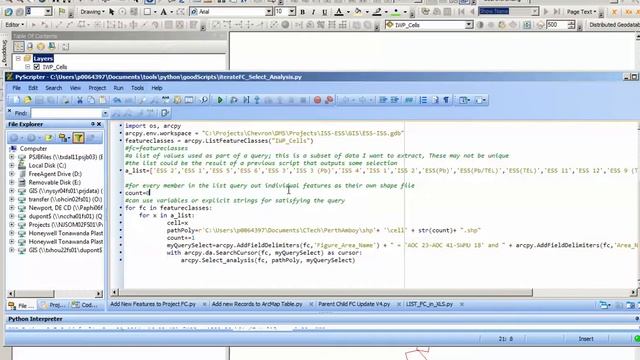Expand the Local Disk (C:) tree node
Screen dimensions: 640x360
click(x=12, y=165)
